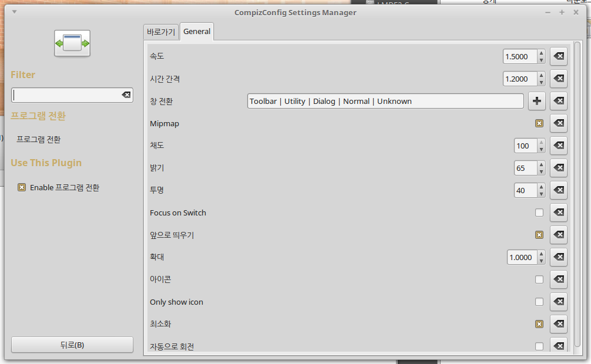Toggle the 최소화 checkbox

[539, 324]
